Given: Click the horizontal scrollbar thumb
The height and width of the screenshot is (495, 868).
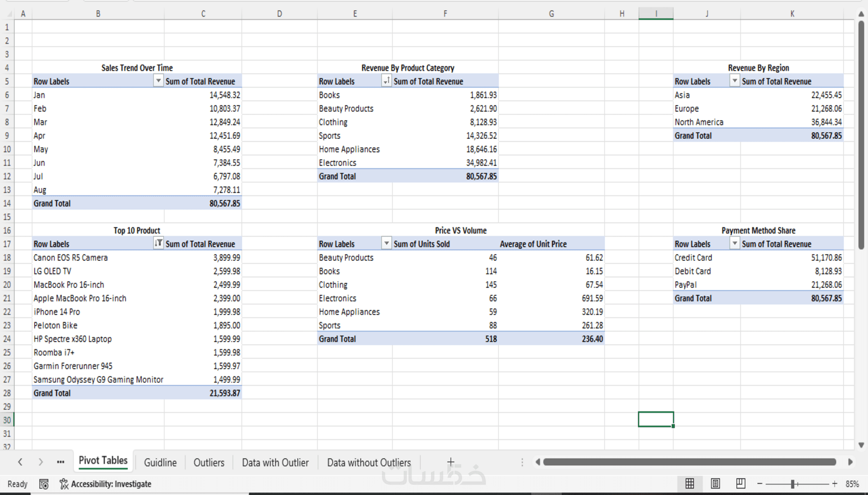Looking at the screenshot, I should (x=690, y=462).
